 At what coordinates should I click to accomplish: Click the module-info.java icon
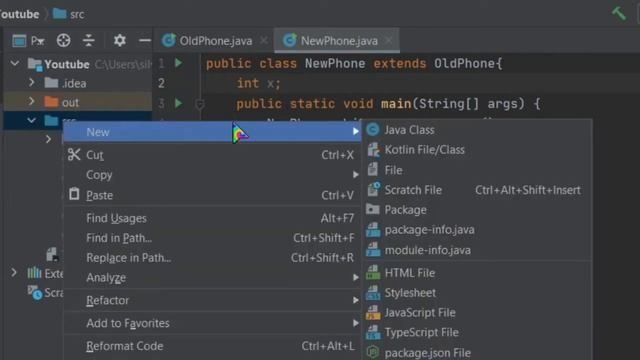pos(373,249)
